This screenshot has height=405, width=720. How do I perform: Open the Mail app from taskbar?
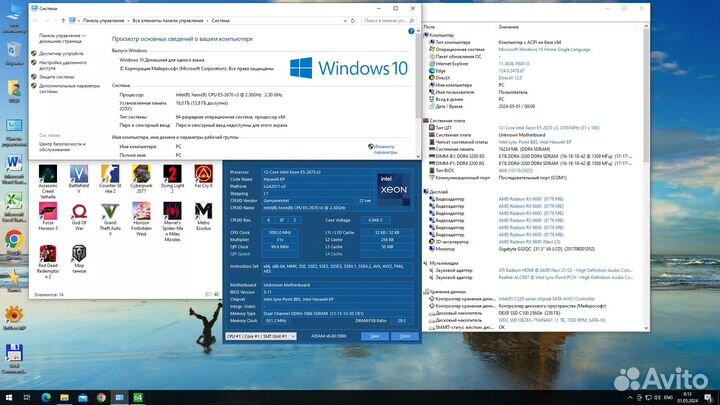83,397
